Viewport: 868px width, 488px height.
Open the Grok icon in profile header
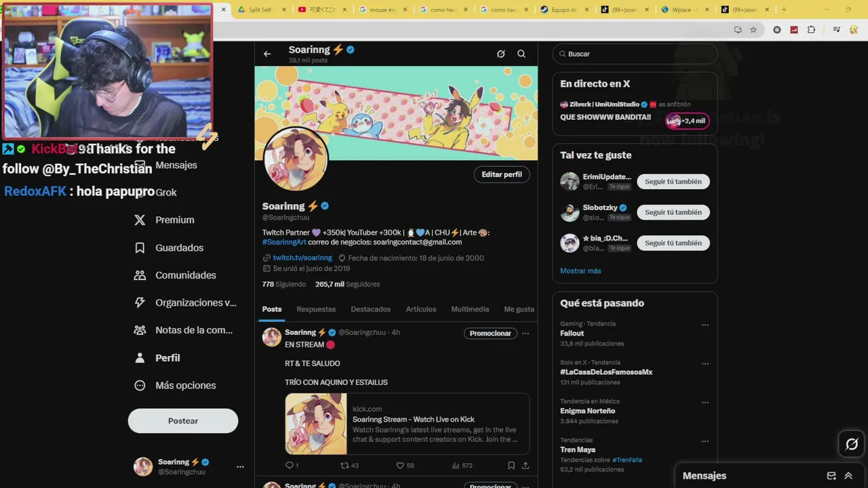(x=500, y=54)
